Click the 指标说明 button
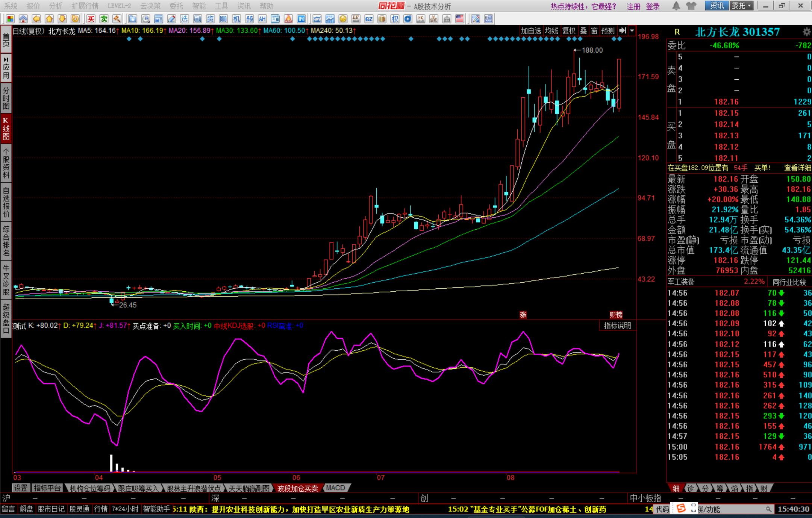 coord(617,326)
